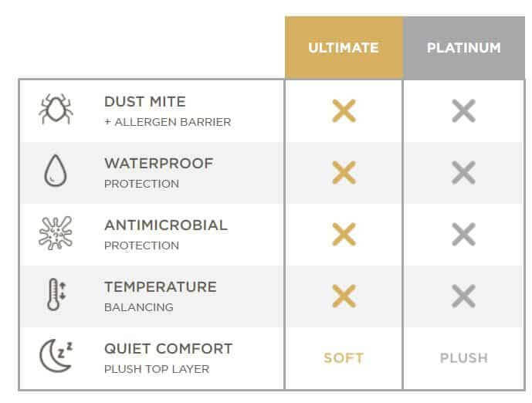
Task: Click the gray X for Platinum antimicrobial
Action: [x=463, y=235]
